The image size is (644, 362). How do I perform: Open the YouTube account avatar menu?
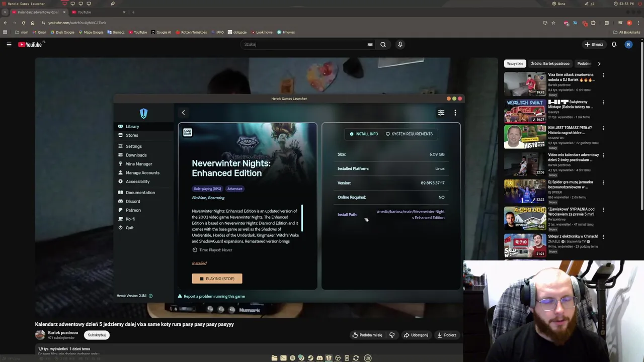pyautogui.click(x=628, y=44)
